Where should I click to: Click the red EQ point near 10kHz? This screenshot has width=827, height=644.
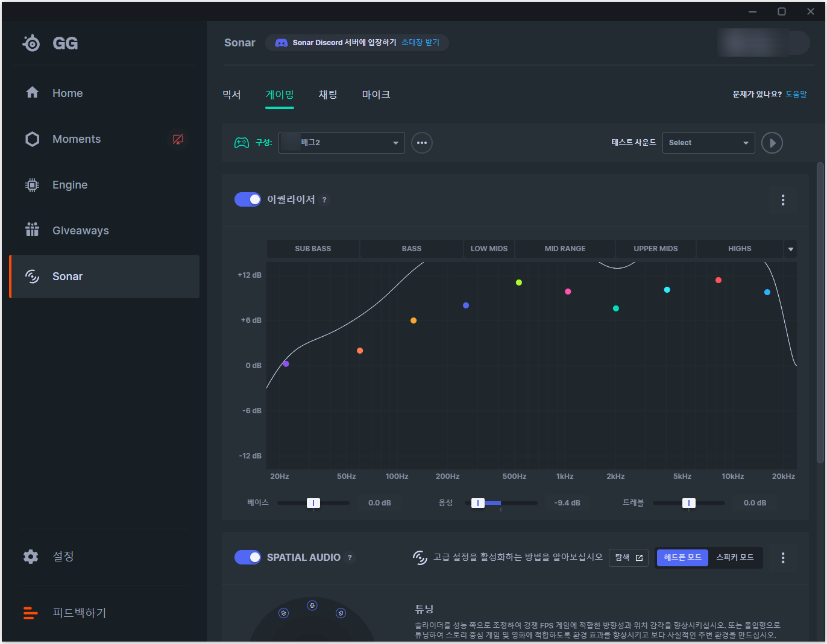(x=719, y=280)
